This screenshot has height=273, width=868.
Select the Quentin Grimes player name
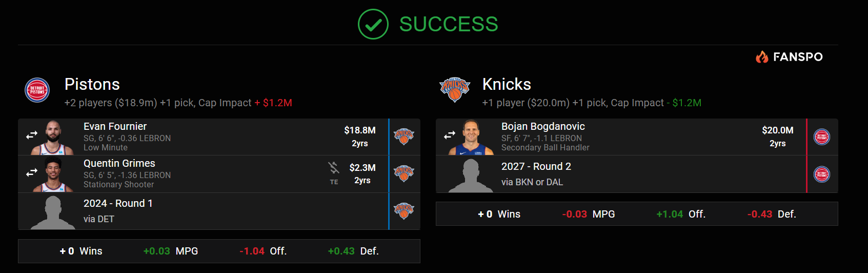tap(119, 163)
